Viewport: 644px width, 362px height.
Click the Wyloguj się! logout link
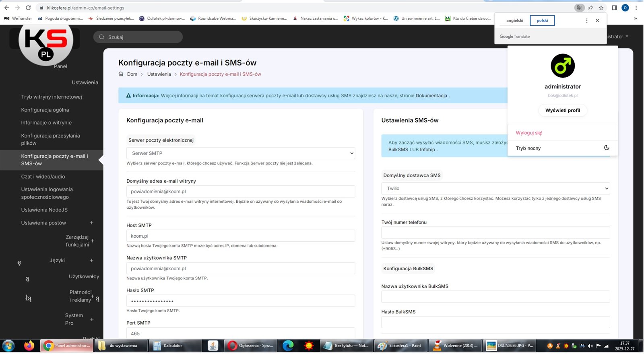pyautogui.click(x=529, y=133)
